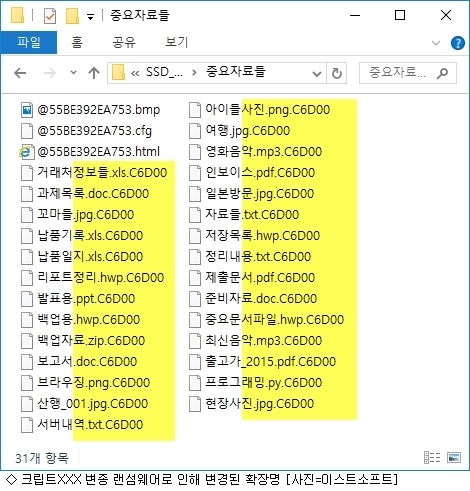Expand the recent locations dropdown
Image resolution: width=470 pixels, height=491 pixels.
click(73, 72)
